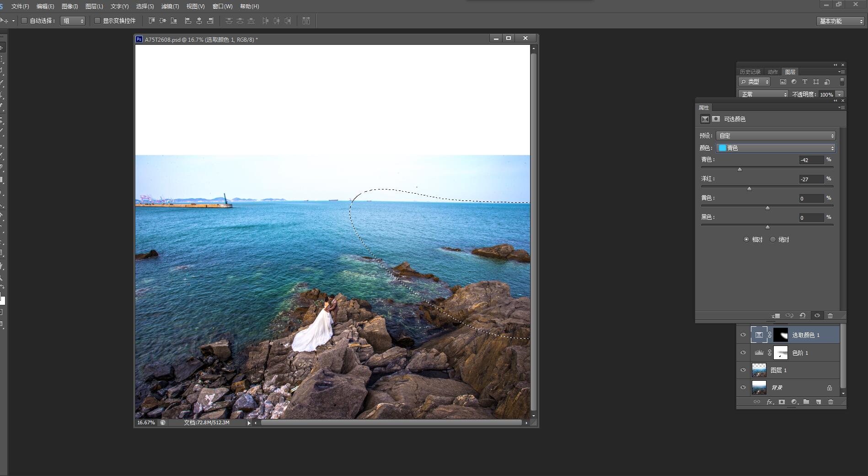
Task: Open the 滤镜(T) menu
Action: coord(170,6)
